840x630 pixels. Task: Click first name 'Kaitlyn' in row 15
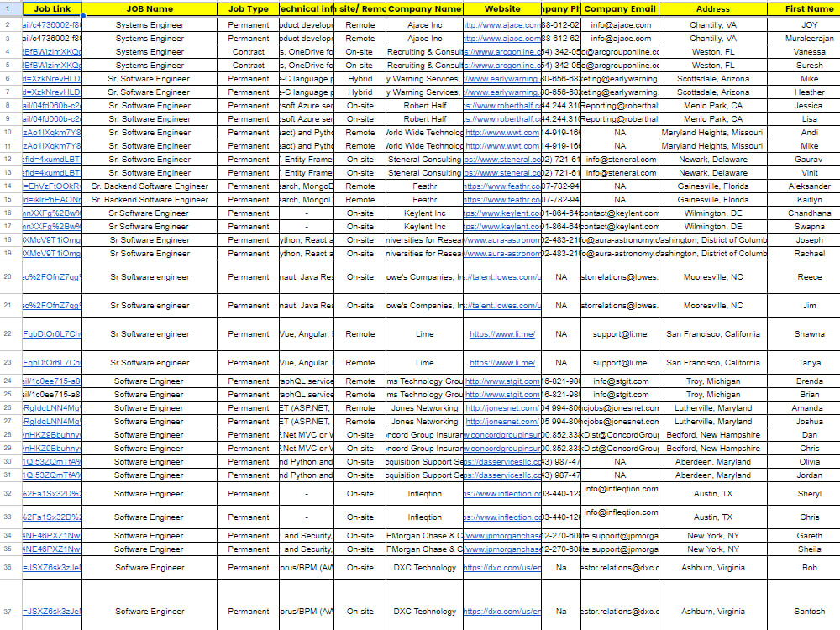click(809, 200)
